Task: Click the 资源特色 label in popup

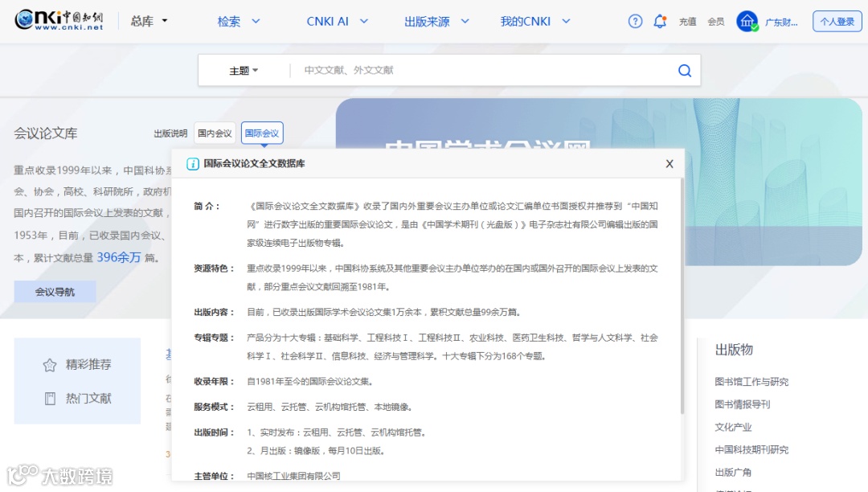Action: (215, 269)
